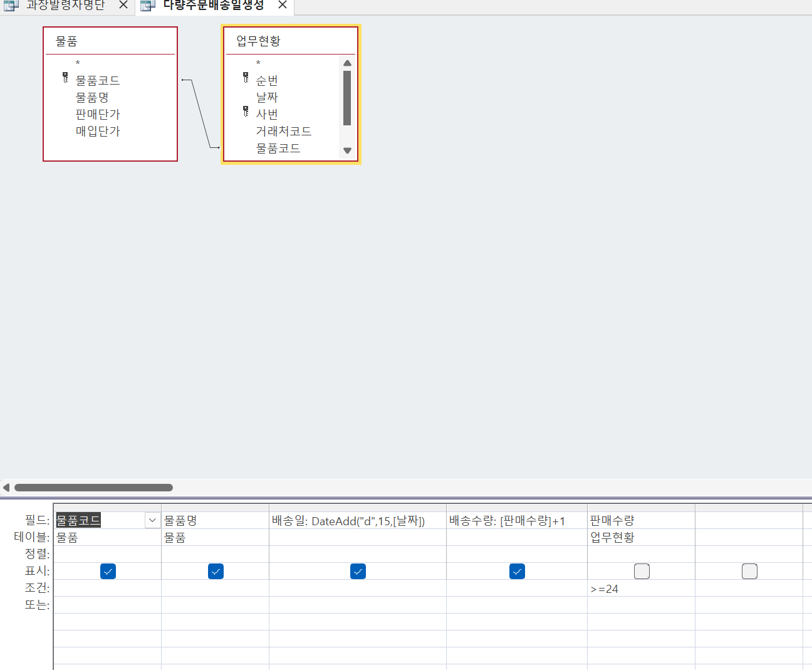Uncheck the show box for 배송일 column
Screen dimensions: 812x670
(358, 571)
